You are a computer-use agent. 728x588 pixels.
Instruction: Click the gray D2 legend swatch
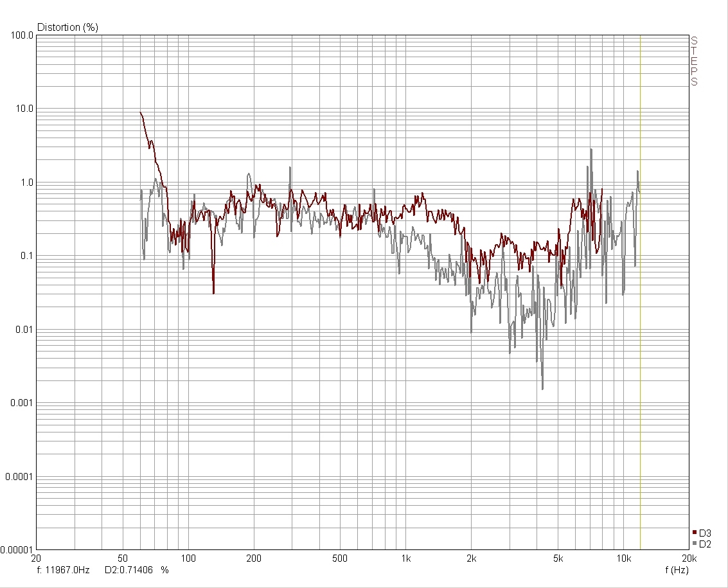click(x=695, y=544)
